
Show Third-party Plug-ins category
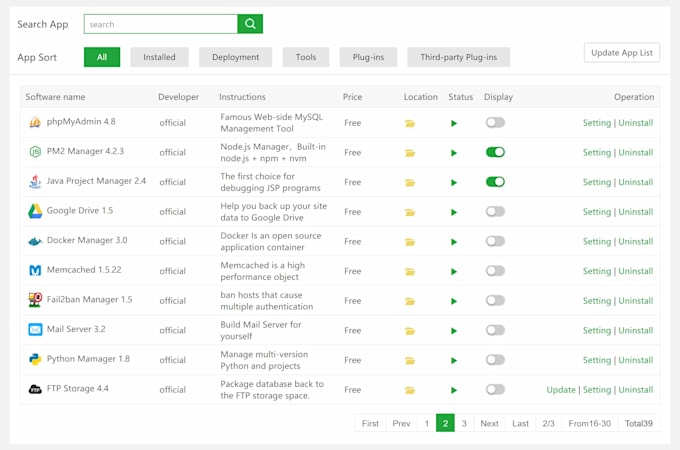click(458, 57)
